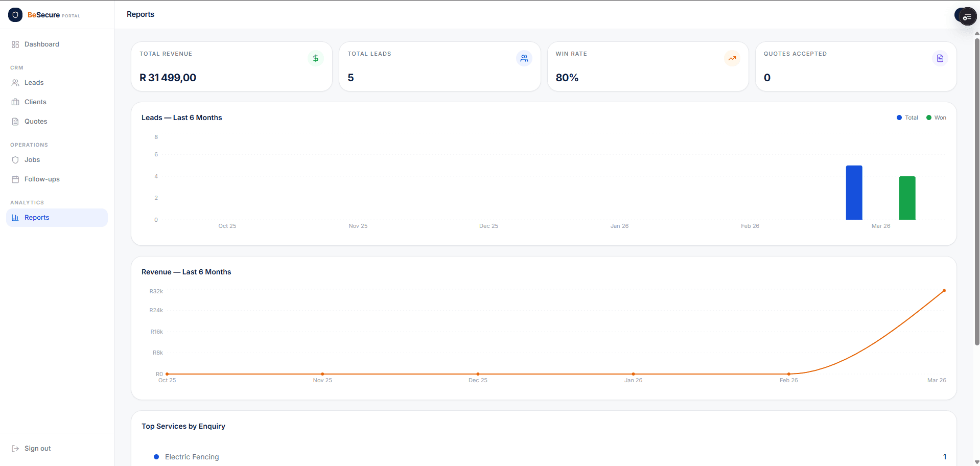Click the dollar icon on Total Revenue card
Image resolution: width=980 pixels, height=466 pixels.
point(315,58)
